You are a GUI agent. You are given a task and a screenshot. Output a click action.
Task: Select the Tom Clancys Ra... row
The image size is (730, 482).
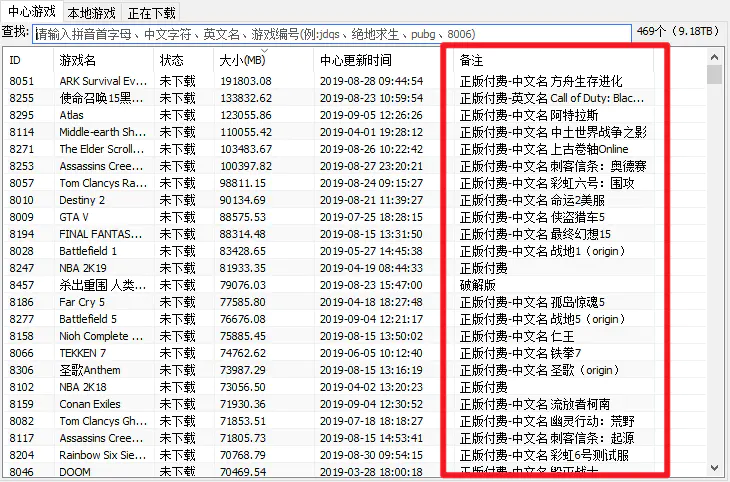click(x=355, y=183)
